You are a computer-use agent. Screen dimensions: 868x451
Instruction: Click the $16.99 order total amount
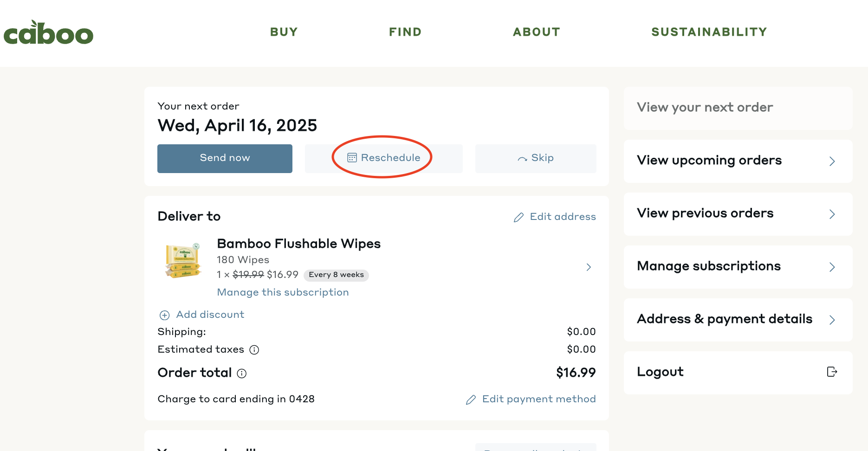click(x=576, y=373)
